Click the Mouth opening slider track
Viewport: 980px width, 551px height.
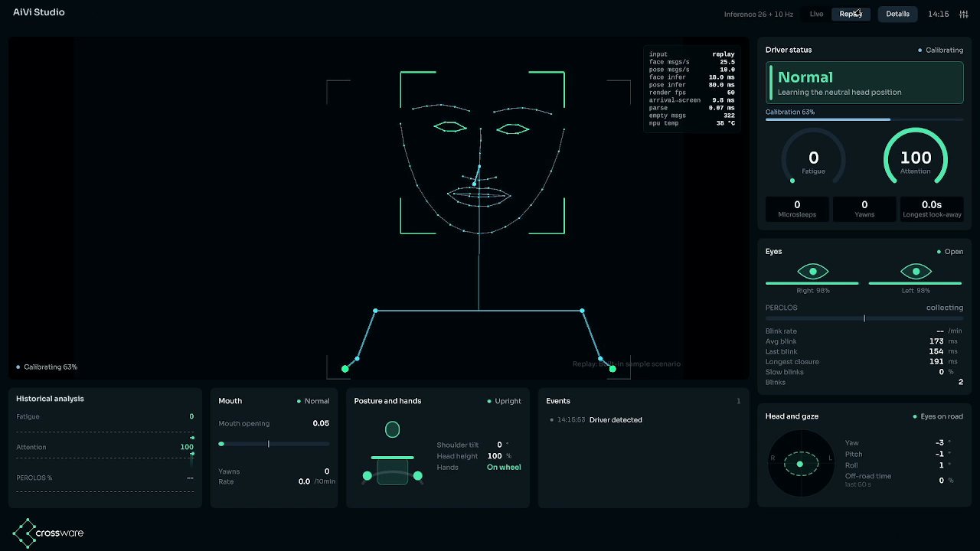274,444
